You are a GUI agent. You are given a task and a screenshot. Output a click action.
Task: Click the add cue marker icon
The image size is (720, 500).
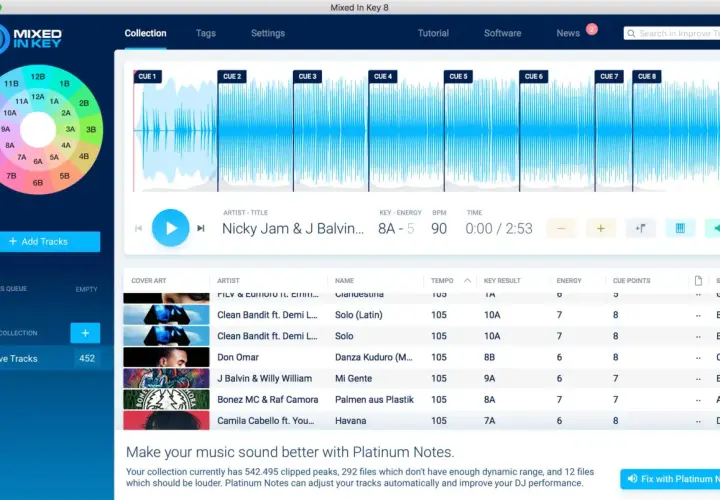(x=641, y=228)
